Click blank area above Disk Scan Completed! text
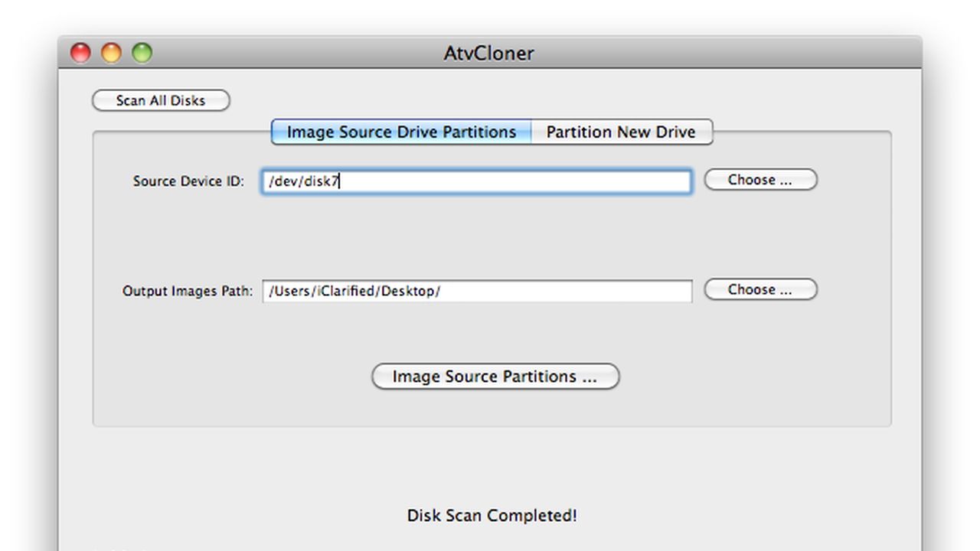Screen dimensions: 980x551 490,467
